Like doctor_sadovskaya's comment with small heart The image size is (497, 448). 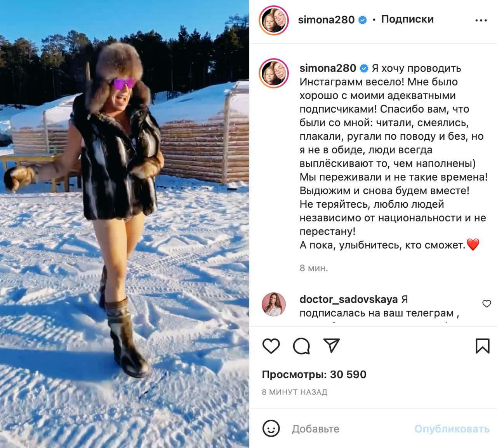click(x=487, y=304)
